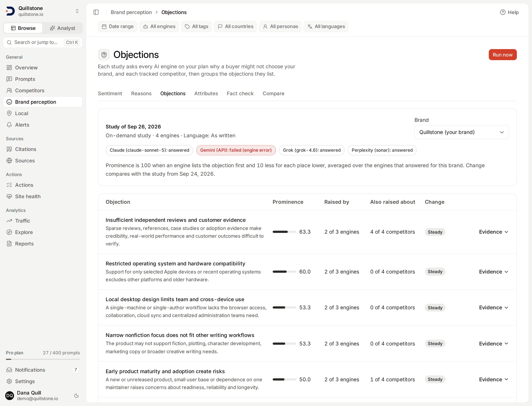Toggle dark mode moon icon

[x=76, y=396]
